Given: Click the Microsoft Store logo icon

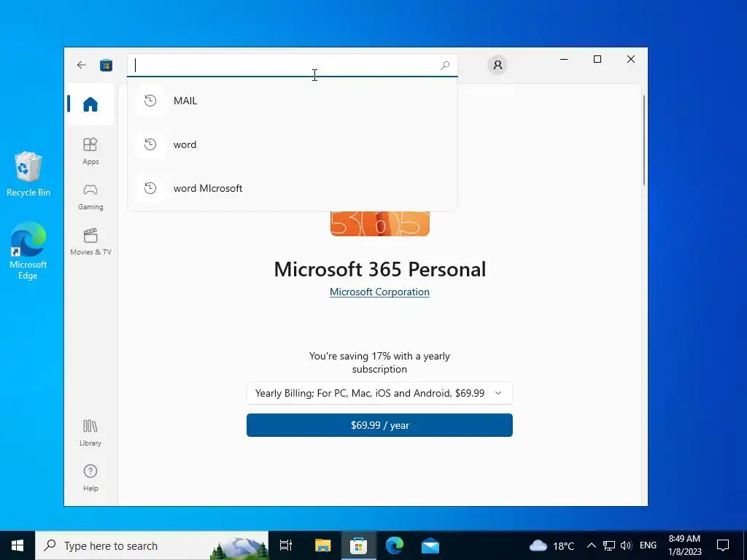Looking at the screenshot, I should pos(106,65).
